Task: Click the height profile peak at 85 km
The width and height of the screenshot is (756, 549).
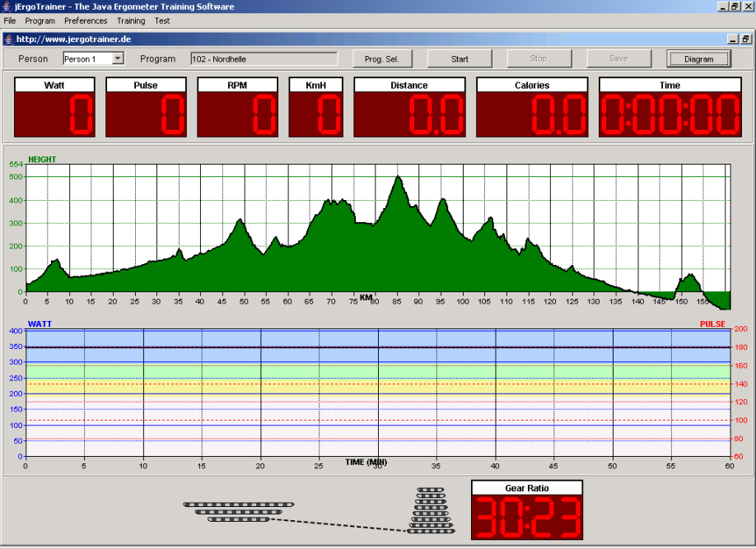Action: click(398, 178)
